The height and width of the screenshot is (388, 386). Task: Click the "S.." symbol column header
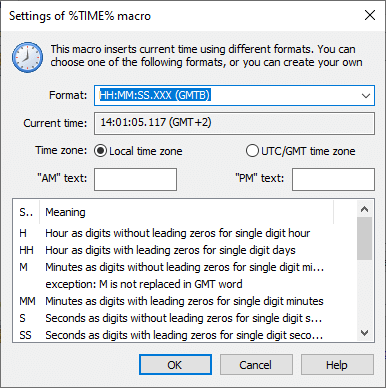(x=26, y=212)
